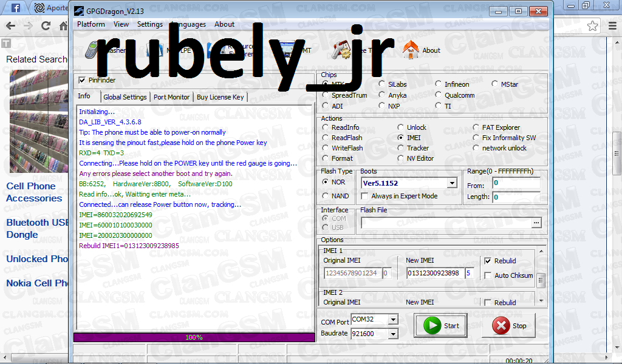Click the Options panel scrollbar thumb

(x=541, y=280)
